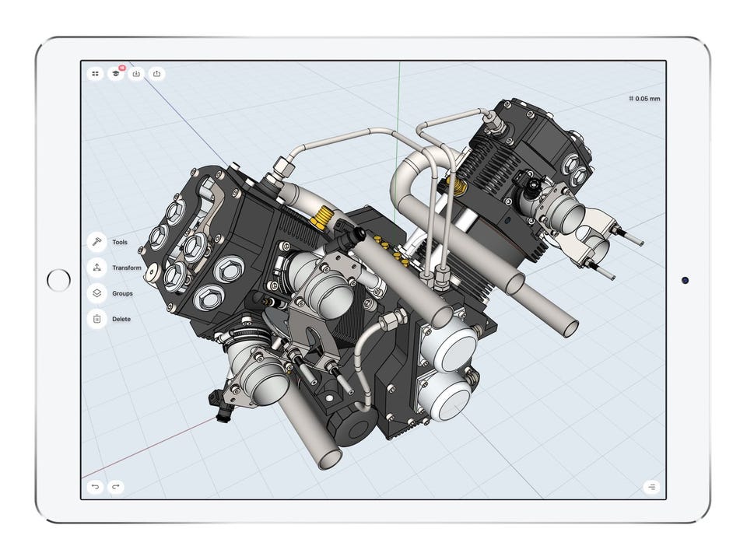Expand the Transform menu label
This screenshot has width=747, height=560.
click(127, 268)
